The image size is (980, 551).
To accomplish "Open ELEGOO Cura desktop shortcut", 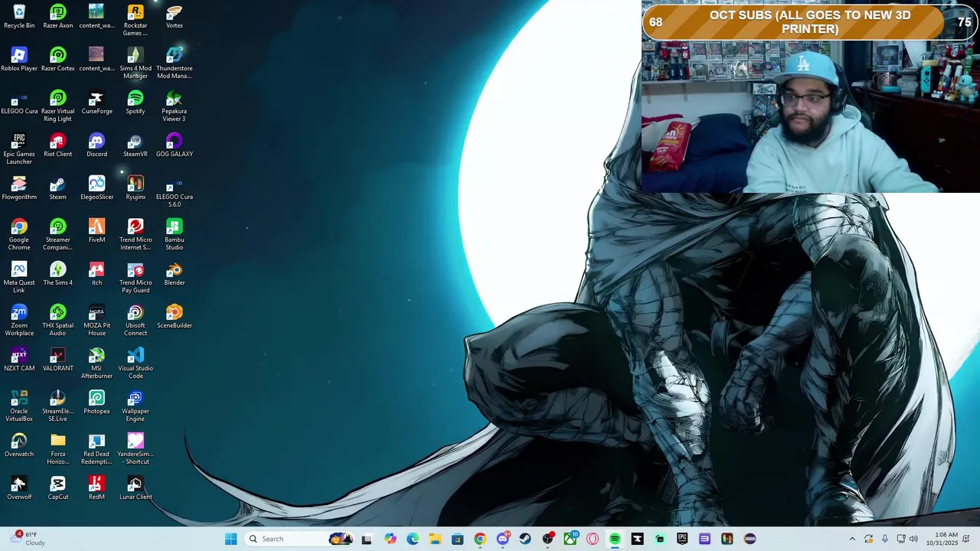I will click(x=19, y=103).
